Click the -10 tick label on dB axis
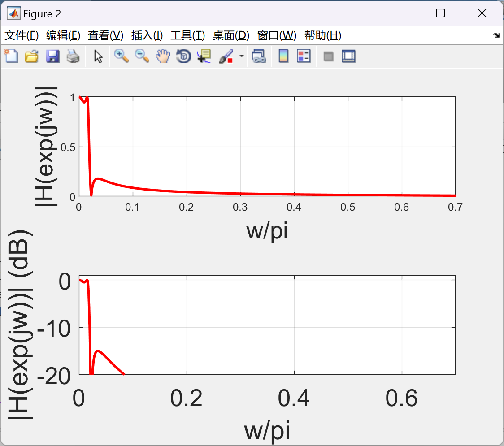The image size is (504, 446). (54, 329)
